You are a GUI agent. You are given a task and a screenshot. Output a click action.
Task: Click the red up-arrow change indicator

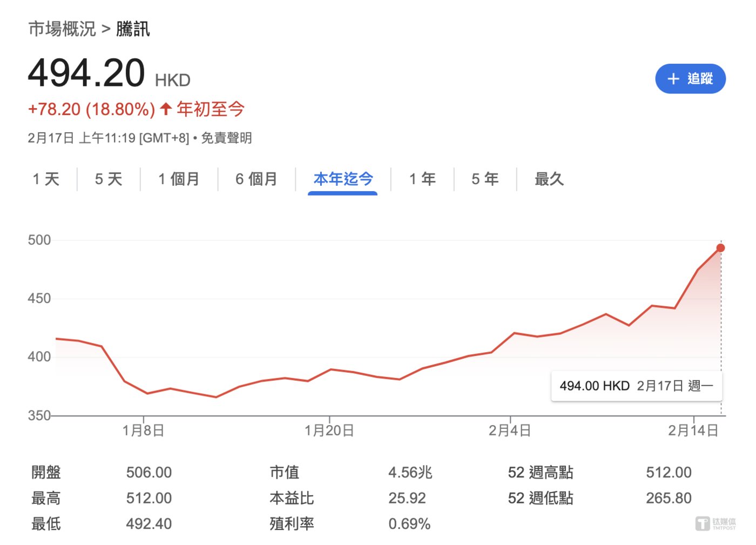(166, 109)
